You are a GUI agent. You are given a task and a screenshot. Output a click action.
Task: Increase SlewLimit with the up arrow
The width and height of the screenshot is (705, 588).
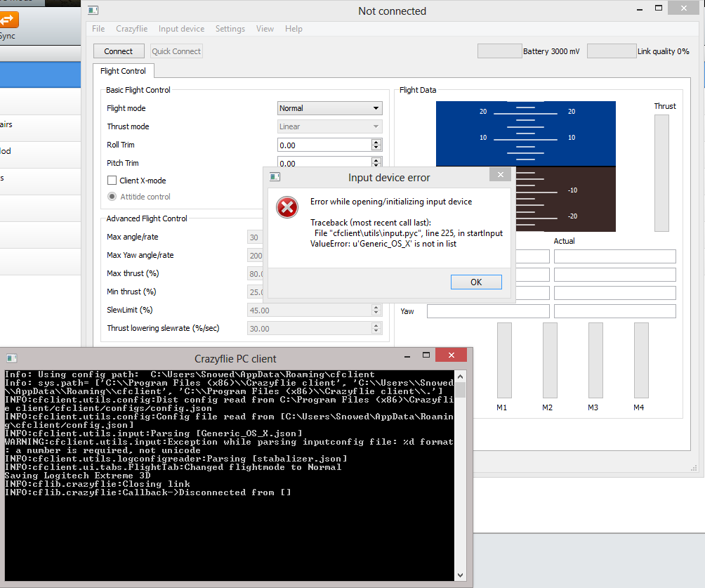pyautogui.click(x=376, y=307)
